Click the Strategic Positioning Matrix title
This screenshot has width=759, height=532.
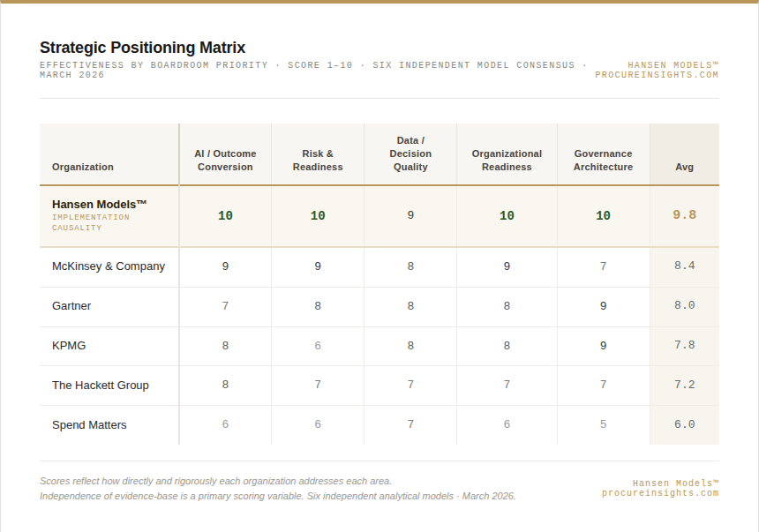pos(142,48)
